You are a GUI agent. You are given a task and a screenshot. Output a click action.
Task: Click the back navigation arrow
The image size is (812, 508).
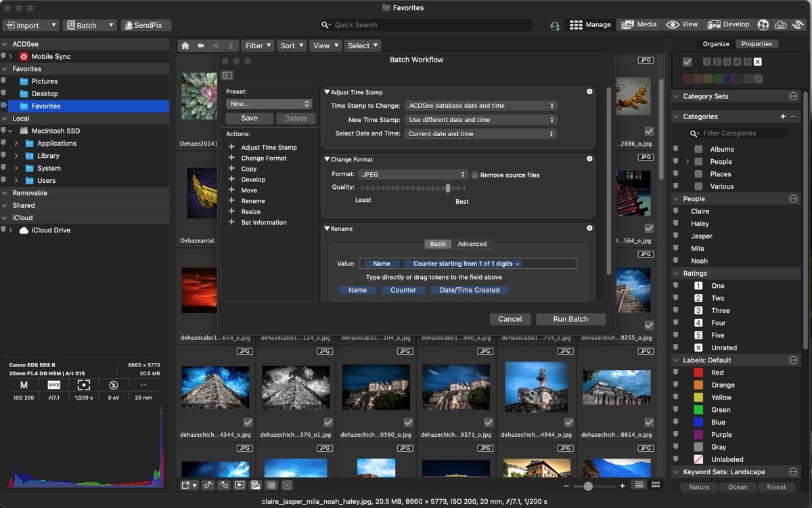[200, 46]
